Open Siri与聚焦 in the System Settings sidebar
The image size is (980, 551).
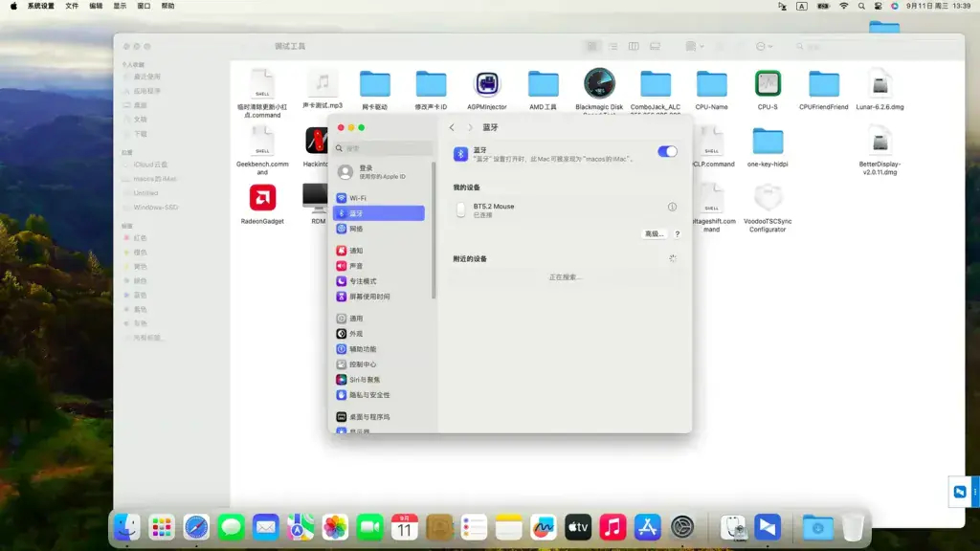pyautogui.click(x=379, y=380)
